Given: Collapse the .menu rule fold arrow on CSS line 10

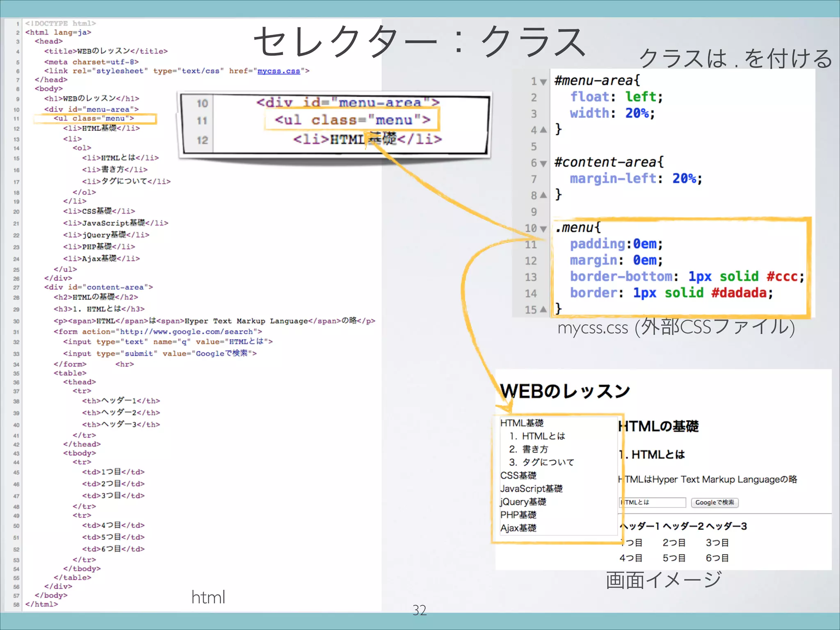Looking at the screenshot, I should (x=543, y=229).
